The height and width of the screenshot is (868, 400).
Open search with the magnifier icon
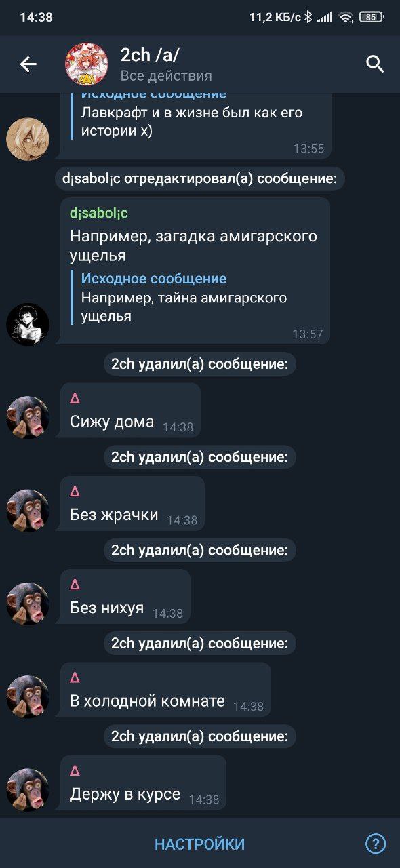[375, 64]
